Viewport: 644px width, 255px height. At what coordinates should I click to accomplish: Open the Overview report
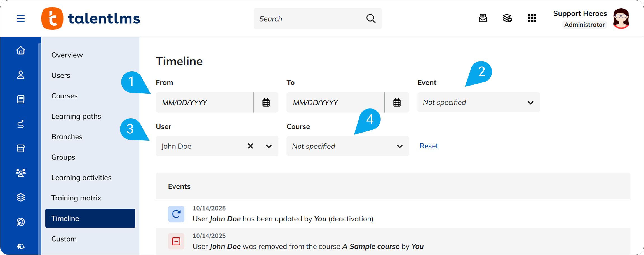pos(67,55)
